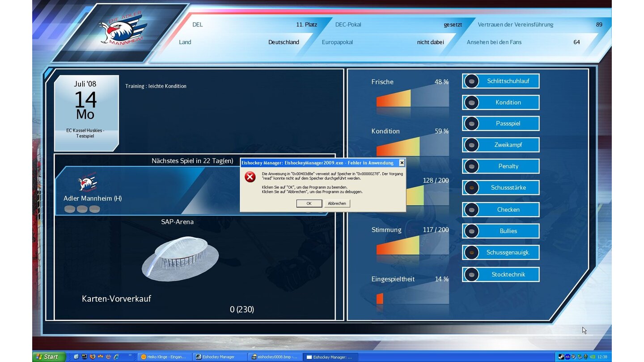This screenshot has width=644, height=362.
Task: Select Kondition training button
Action: tap(500, 102)
